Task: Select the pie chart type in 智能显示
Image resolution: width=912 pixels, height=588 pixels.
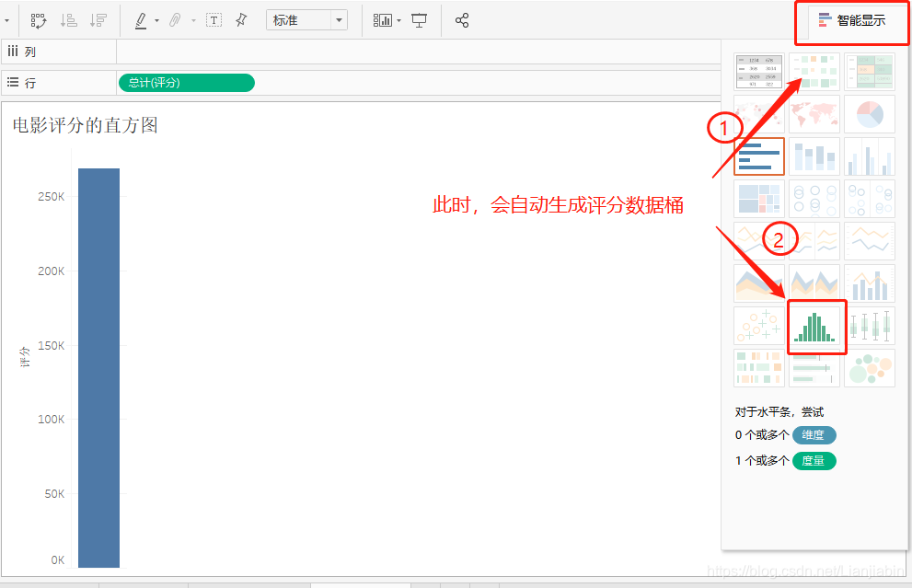Action: pos(871,113)
